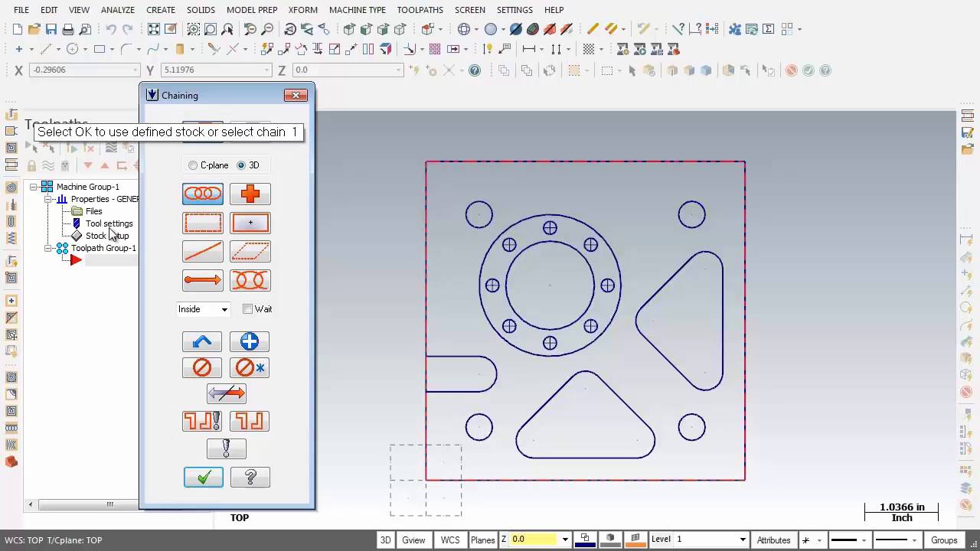Screen dimensions: 980x551
Task: Click the Gview status bar button
Action: (x=413, y=540)
